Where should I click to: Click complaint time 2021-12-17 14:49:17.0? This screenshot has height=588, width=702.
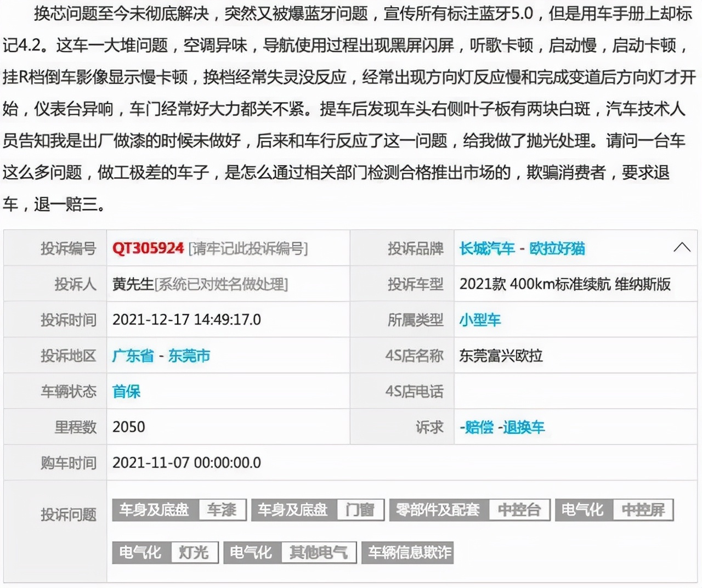(186, 320)
